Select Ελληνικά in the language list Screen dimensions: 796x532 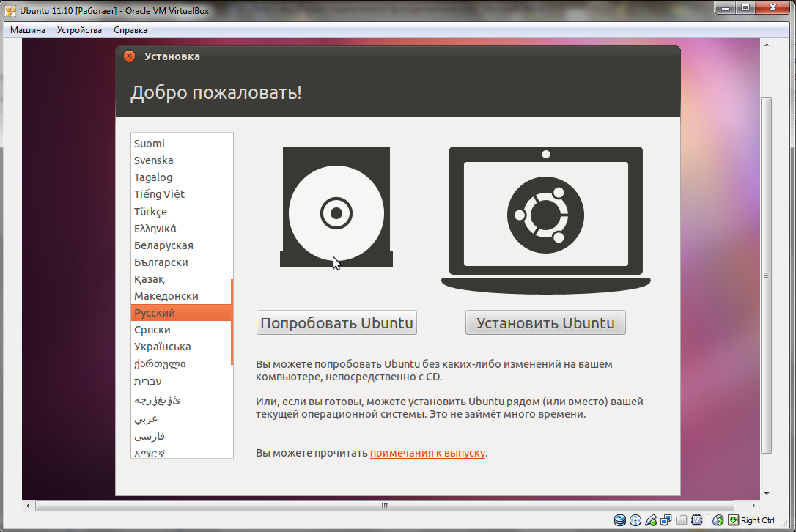click(181, 229)
